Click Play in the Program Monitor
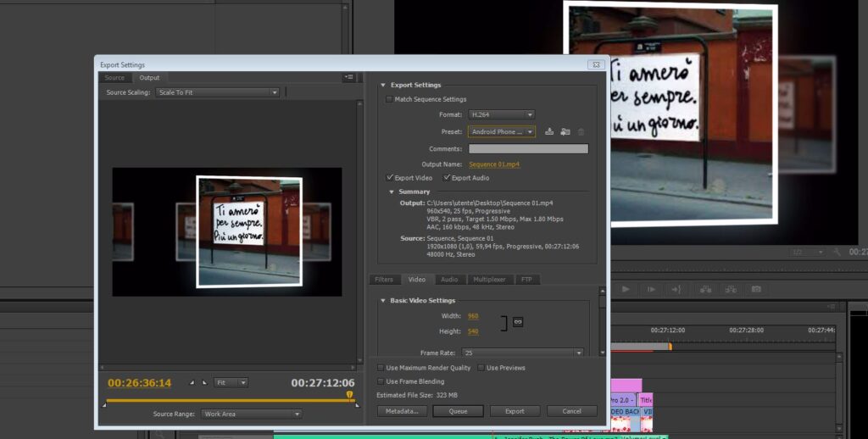The width and height of the screenshot is (868, 439). [x=626, y=289]
